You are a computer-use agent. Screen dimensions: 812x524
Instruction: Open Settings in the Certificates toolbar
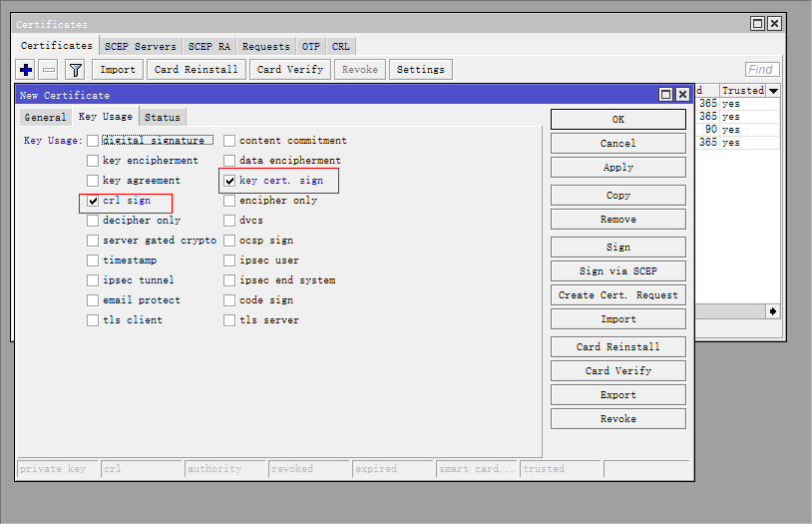click(x=420, y=70)
